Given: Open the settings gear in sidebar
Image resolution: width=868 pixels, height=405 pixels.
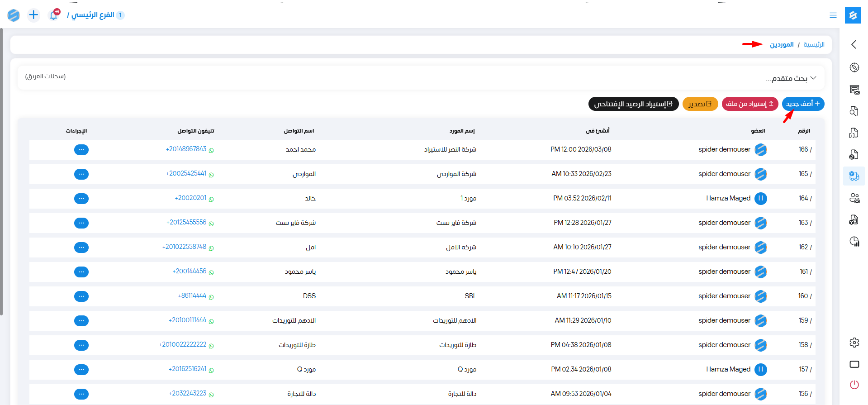Looking at the screenshot, I should [854, 343].
